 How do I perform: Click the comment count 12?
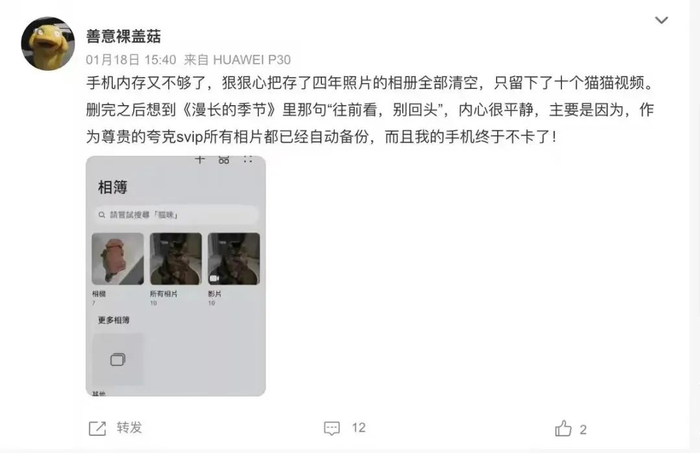[358, 428]
